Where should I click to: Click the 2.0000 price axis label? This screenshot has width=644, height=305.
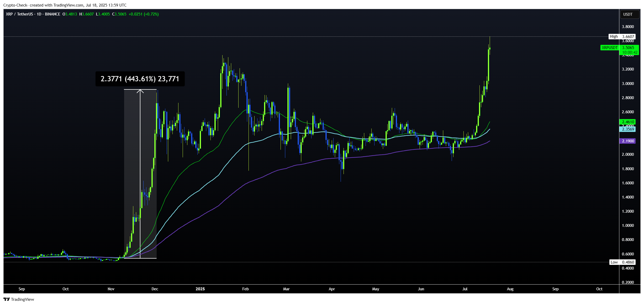click(628, 154)
